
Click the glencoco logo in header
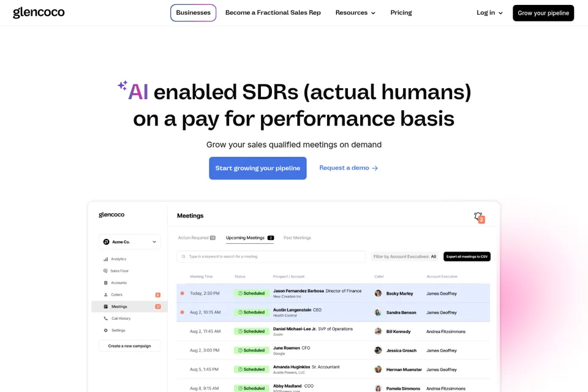click(39, 12)
